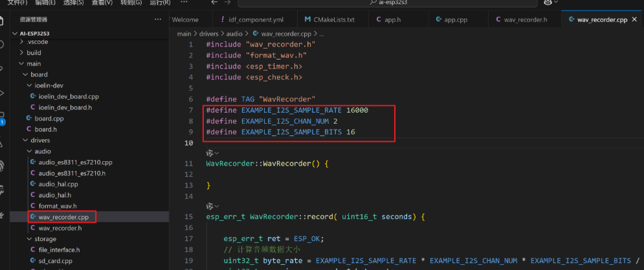Click the code lens icon above WavRecorder constructor
The width and height of the screenshot is (644, 270).
point(210,153)
